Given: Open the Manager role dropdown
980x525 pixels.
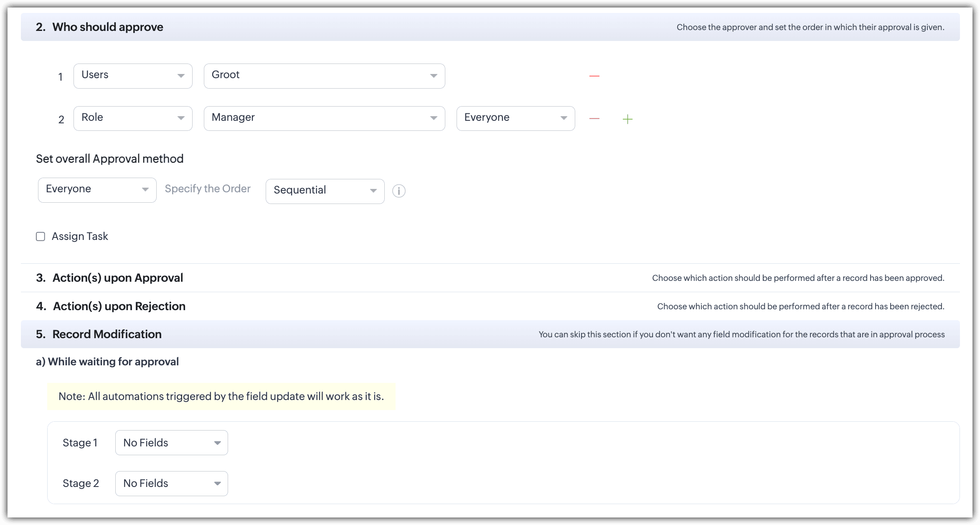Looking at the screenshot, I should coord(324,118).
